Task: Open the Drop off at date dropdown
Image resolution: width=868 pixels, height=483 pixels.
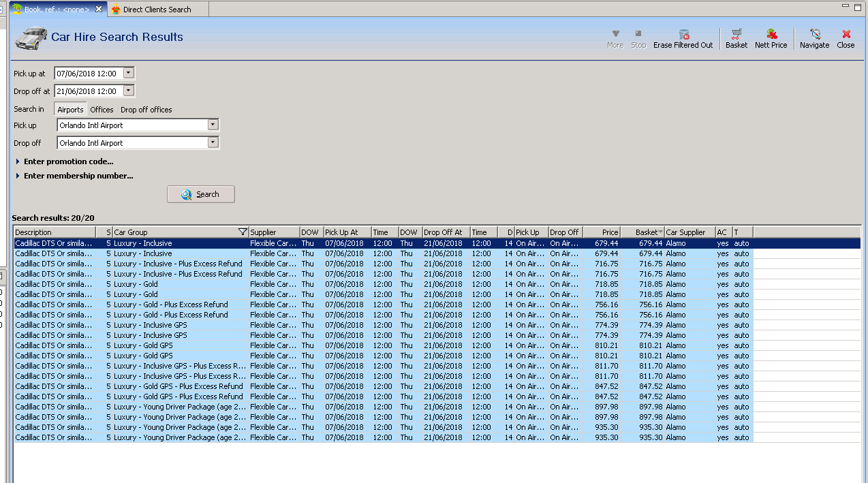Action: (129, 91)
